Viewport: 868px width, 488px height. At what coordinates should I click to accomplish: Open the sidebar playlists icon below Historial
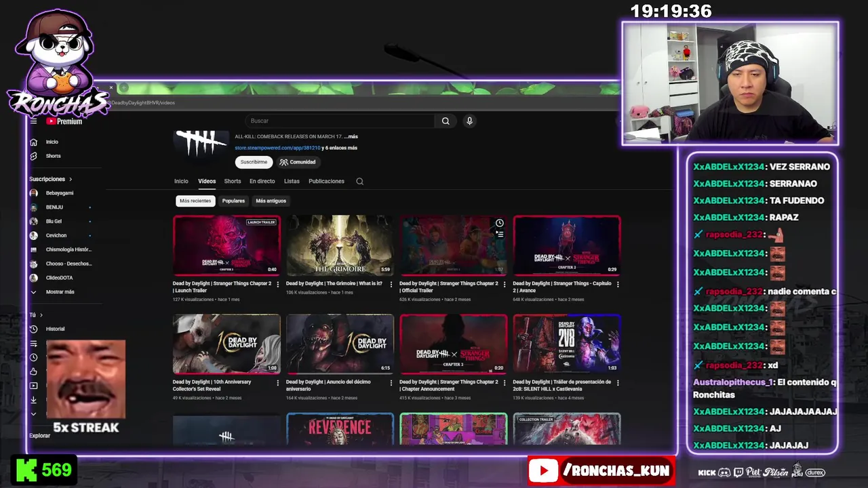[33, 343]
